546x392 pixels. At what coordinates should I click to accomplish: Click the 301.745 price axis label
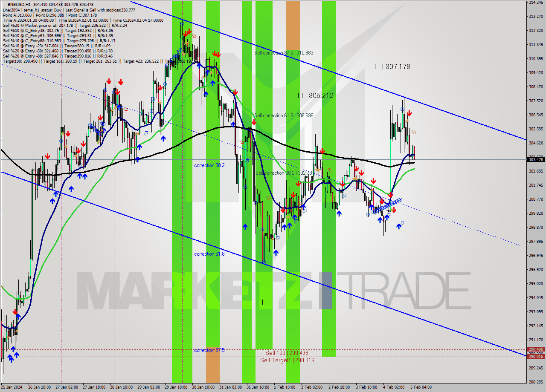click(x=536, y=185)
